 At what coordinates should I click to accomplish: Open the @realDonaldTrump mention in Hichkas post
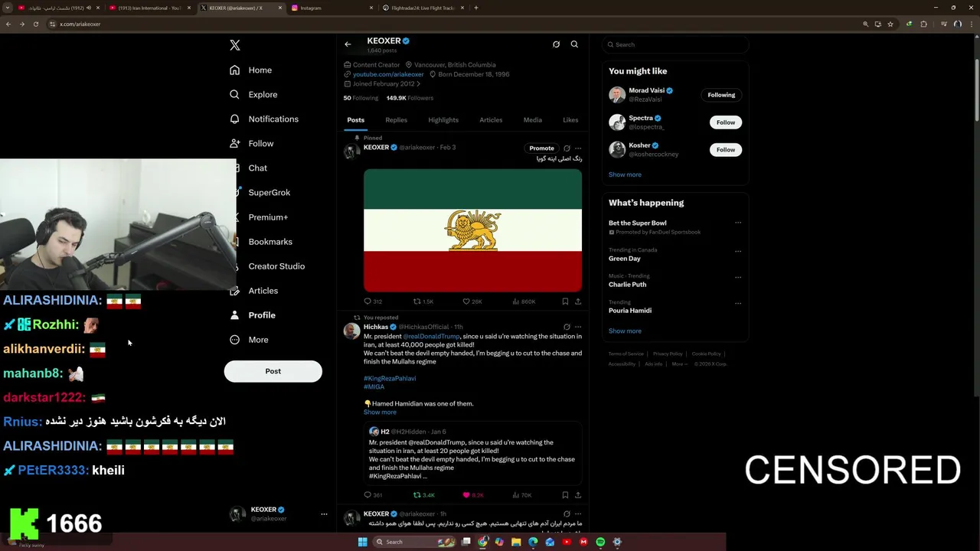click(431, 336)
